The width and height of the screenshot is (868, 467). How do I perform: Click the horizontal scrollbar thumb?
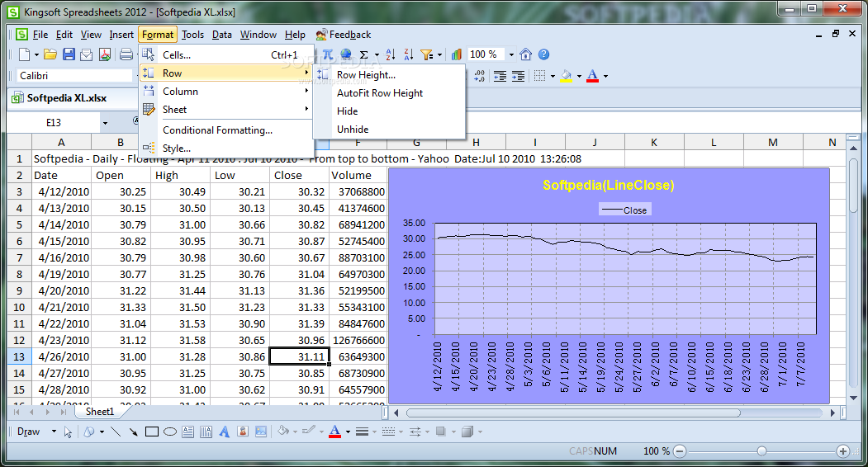(573, 413)
